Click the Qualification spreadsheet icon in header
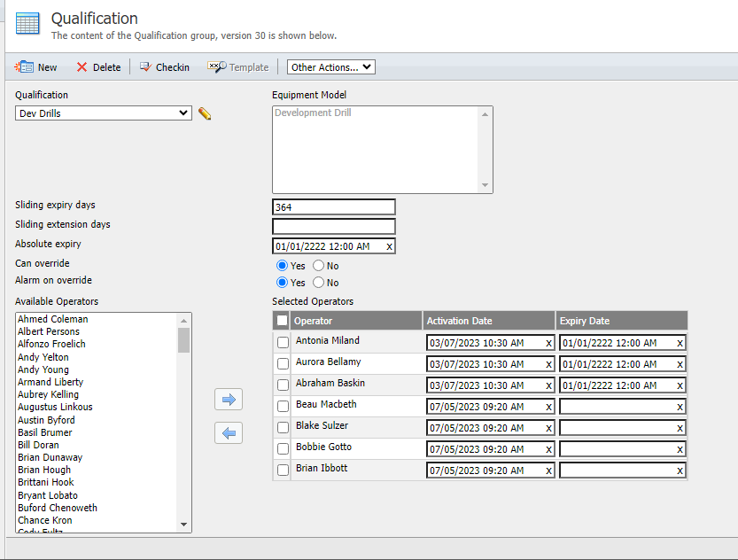The height and width of the screenshot is (560, 738). [x=27, y=24]
